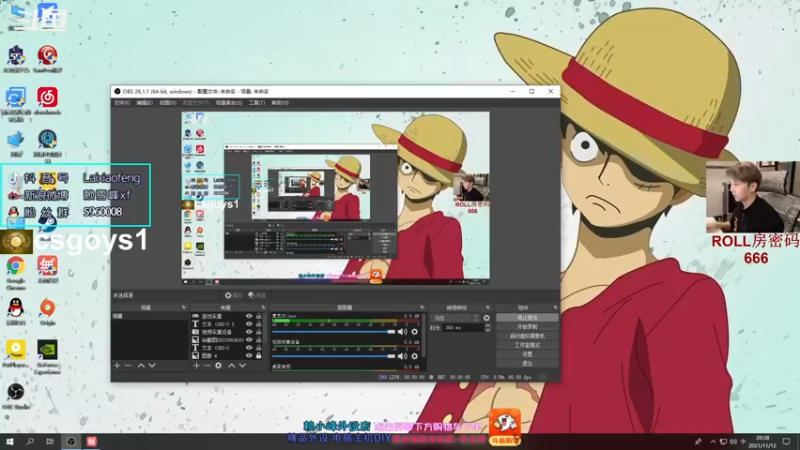Hide the 图像 4 source
The height and width of the screenshot is (450, 800).
tap(249, 356)
